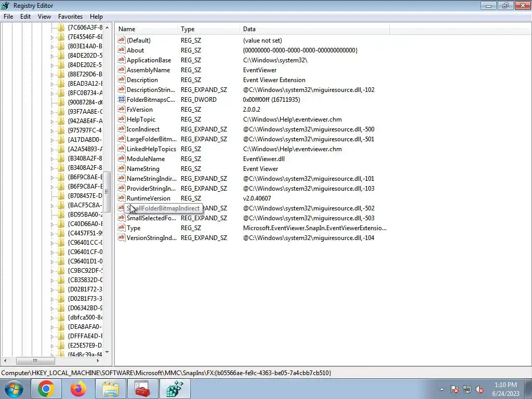Launch Google Chrome from the taskbar
Screen dimensions: 532x399
[x=46, y=389]
